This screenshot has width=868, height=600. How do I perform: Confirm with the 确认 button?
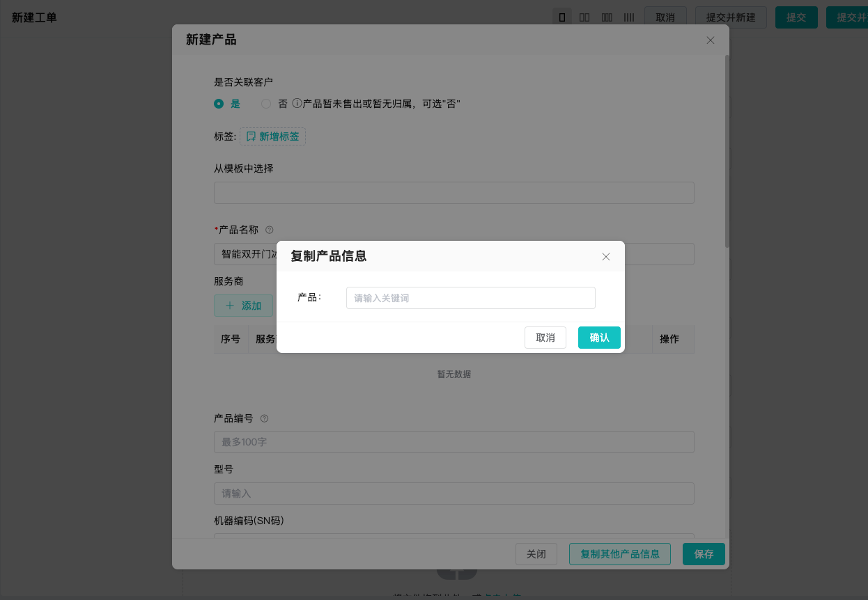tap(599, 338)
